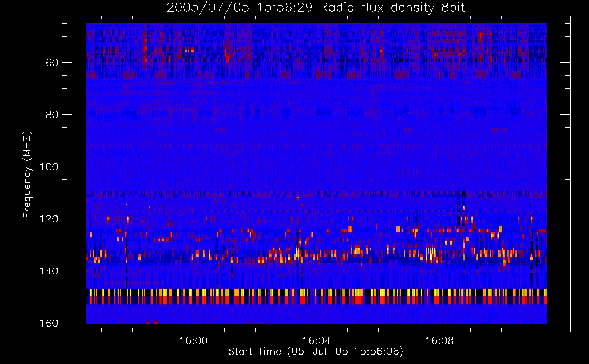The width and height of the screenshot is (589, 364).
Task: Click the 160 frequency tick label
Action: pyautogui.click(x=49, y=323)
